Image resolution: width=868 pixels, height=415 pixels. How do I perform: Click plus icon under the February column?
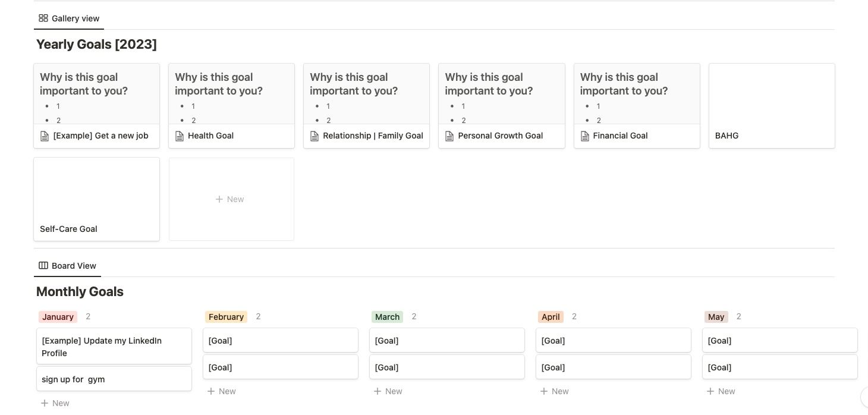point(211,391)
